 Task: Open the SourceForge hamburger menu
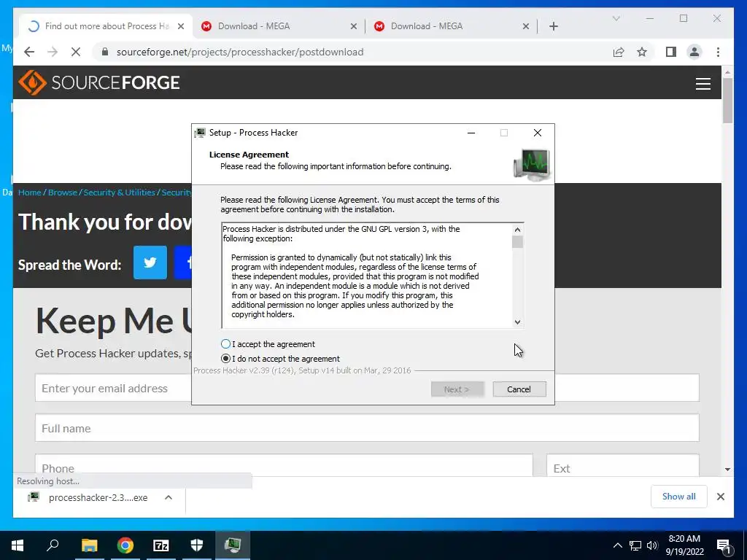click(x=703, y=83)
